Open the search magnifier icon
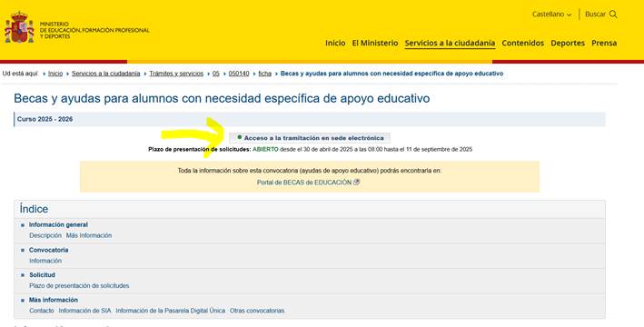644x327 pixels. pyautogui.click(x=613, y=15)
